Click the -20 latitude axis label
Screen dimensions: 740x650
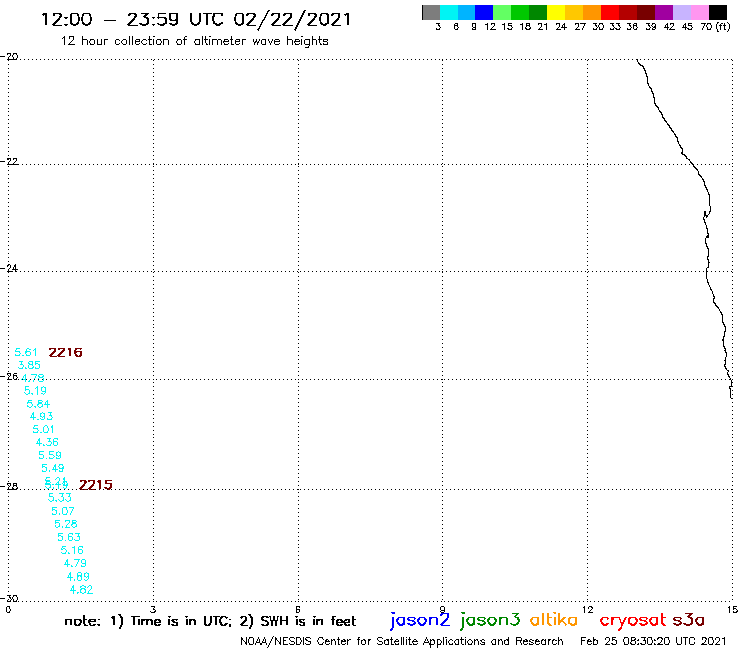point(10,57)
